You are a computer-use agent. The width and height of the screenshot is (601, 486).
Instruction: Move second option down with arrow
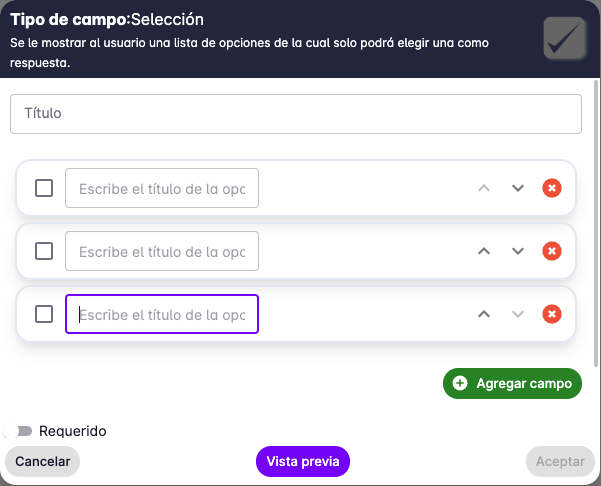click(x=518, y=251)
